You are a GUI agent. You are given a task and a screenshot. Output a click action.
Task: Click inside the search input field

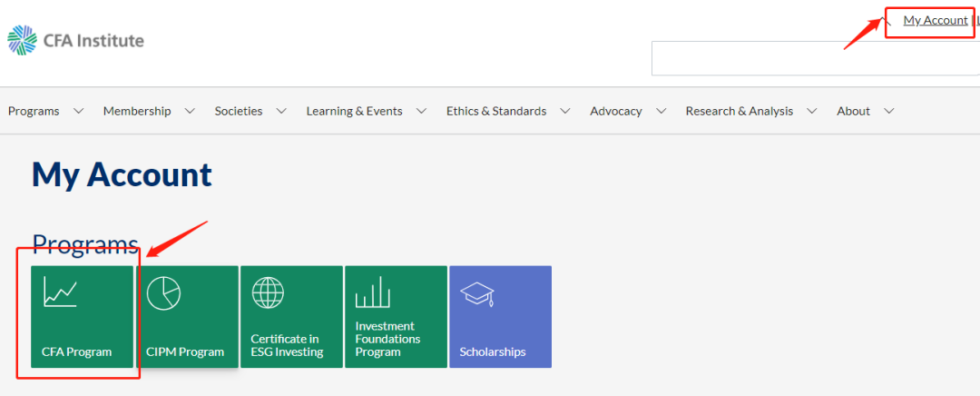816,58
